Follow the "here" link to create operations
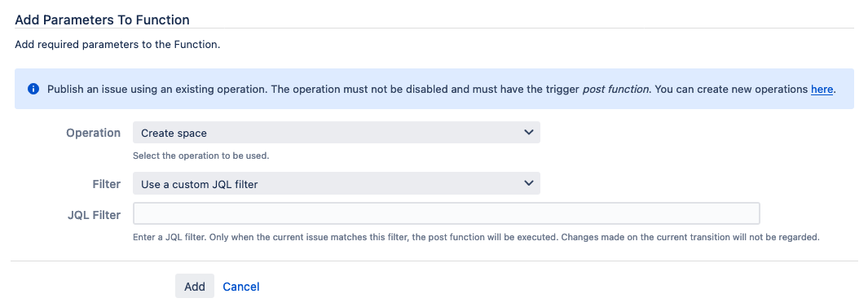Image resolution: width=868 pixels, height=307 pixels. point(822,89)
